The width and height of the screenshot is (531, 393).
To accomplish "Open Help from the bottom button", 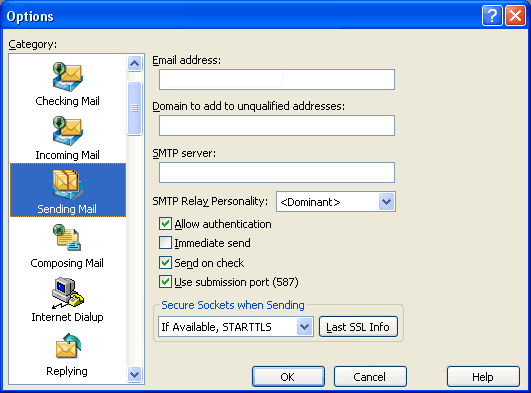I will tap(483, 376).
